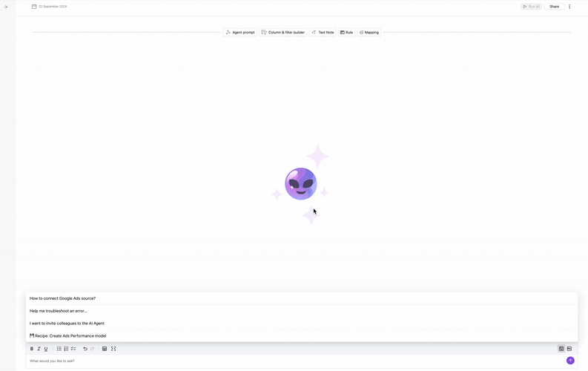Image resolution: width=588 pixels, height=371 pixels.
Task: Add a Rule block
Action: pos(346,32)
